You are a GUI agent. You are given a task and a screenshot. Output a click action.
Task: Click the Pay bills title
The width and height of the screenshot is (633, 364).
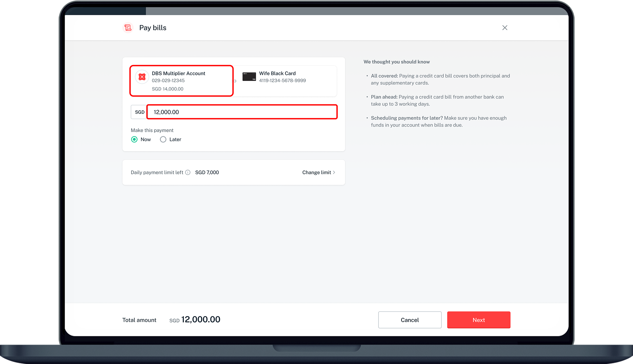(153, 28)
